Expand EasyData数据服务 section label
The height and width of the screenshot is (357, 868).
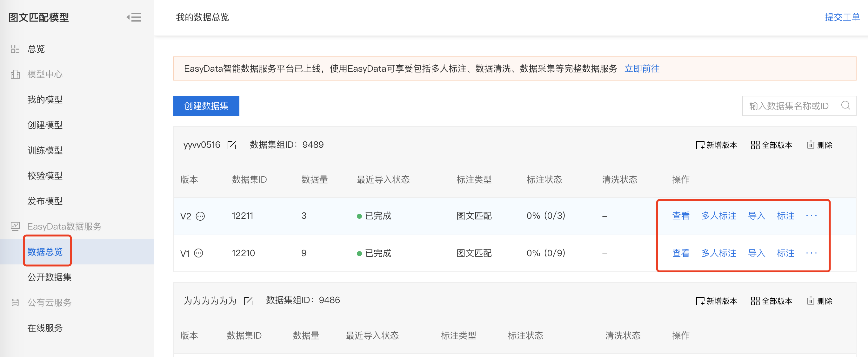pyautogui.click(x=64, y=226)
